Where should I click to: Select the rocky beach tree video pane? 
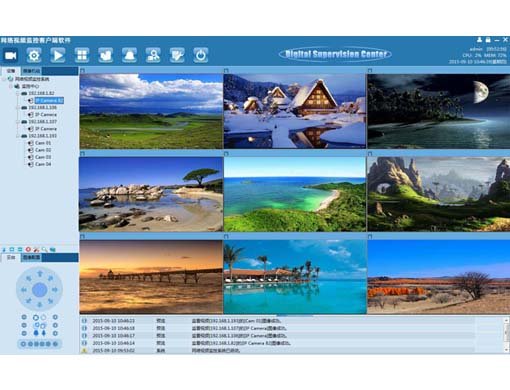click(x=151, y=194)
